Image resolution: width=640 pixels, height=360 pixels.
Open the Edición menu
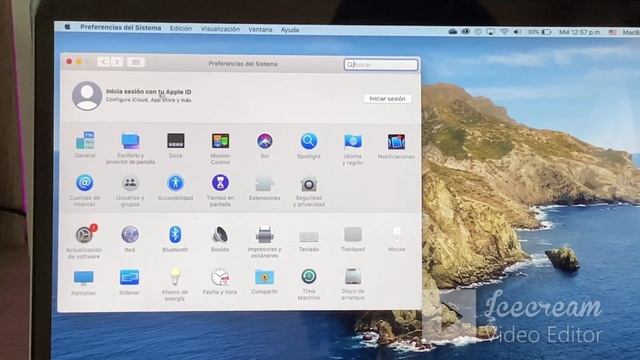point(181,29)
